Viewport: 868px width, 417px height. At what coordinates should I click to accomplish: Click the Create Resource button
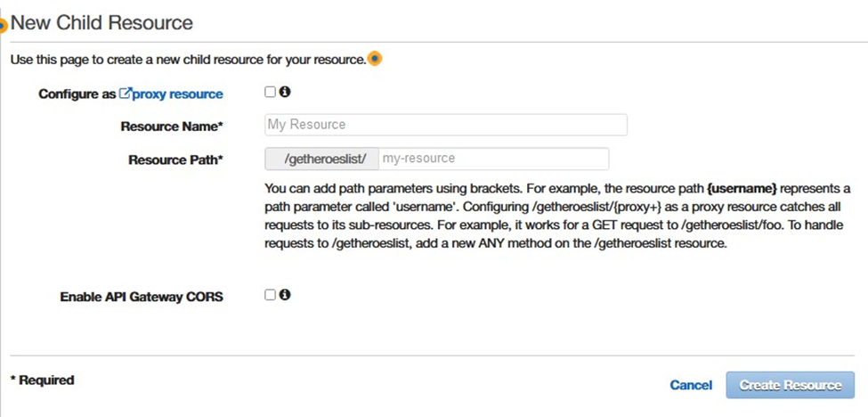(791, 385)
